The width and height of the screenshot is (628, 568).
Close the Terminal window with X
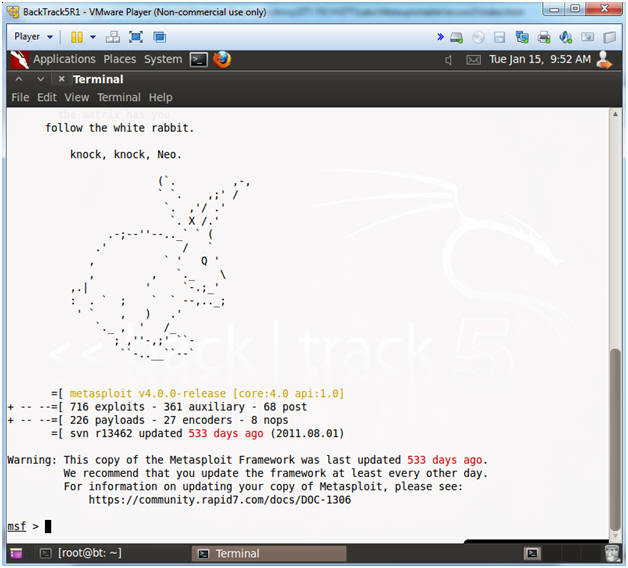tap(61, 79)
